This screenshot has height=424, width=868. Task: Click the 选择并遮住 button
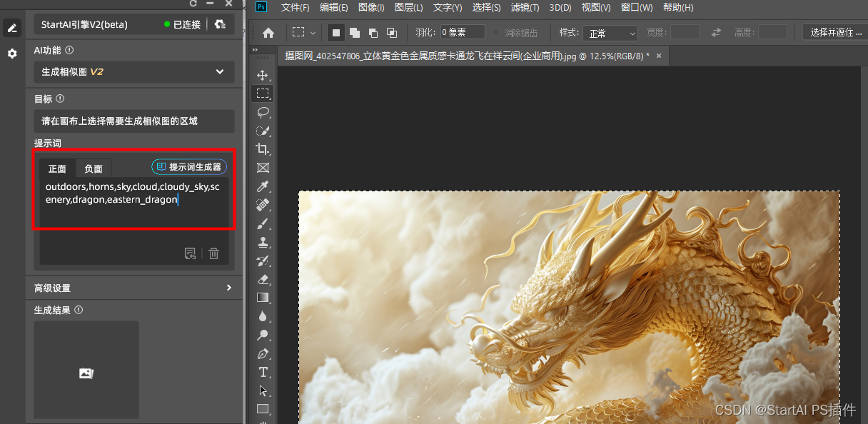click(x=834, y=33)
